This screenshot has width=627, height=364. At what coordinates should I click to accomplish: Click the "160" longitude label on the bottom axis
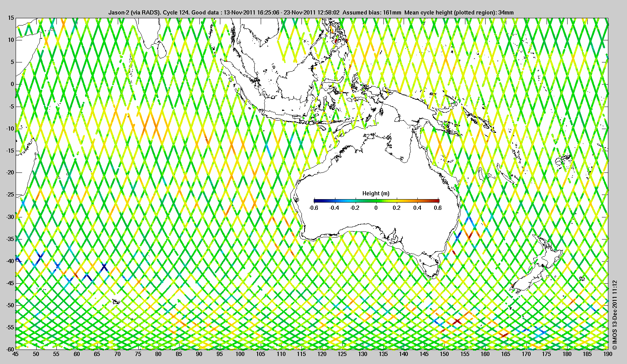coord(485,354)
